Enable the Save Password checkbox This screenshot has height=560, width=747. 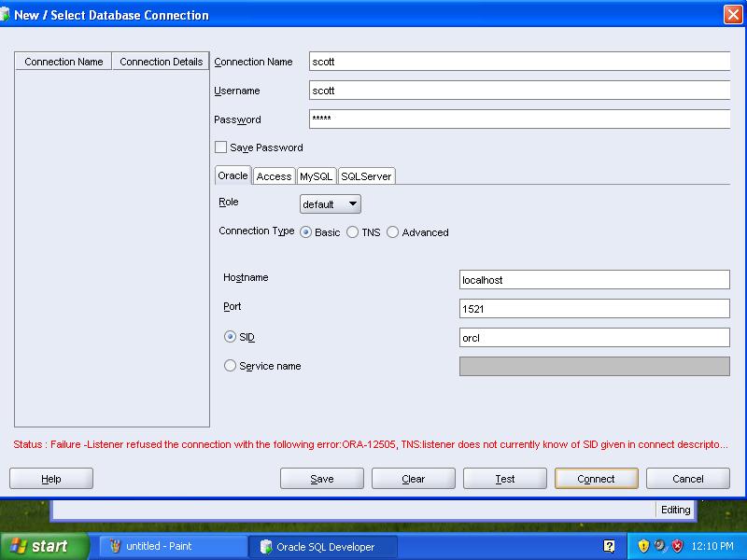[x=221, y=147]
